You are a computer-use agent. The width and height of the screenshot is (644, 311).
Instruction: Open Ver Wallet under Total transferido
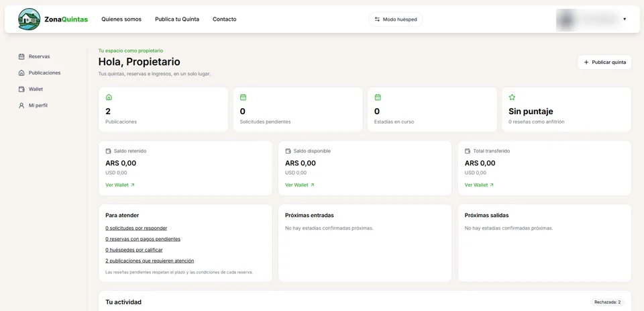[479, 185]
